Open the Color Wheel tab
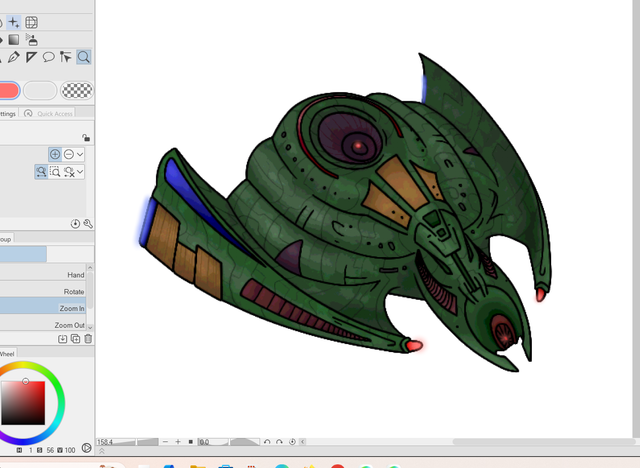This screenshot has width=640, height=468. tap(7, 354)
